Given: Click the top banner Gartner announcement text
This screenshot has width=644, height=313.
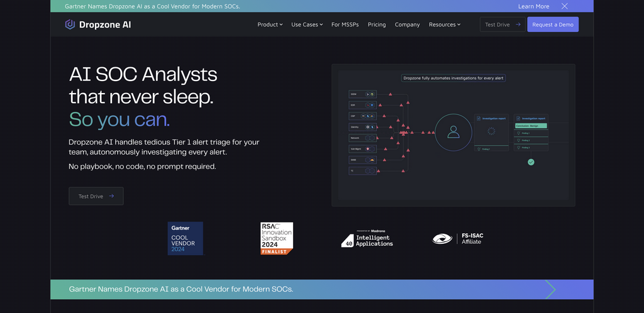Looking at the screenshot, I should tap(152, 6).
